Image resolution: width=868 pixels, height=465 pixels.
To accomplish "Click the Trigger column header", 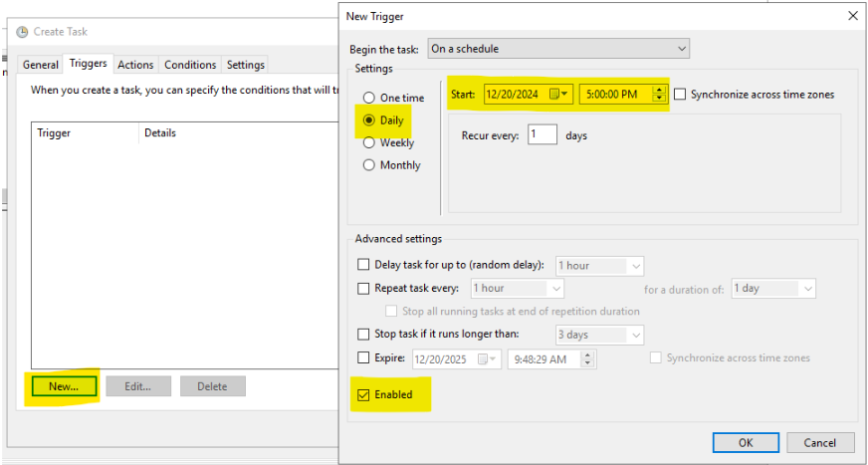I will coord(85,132).
